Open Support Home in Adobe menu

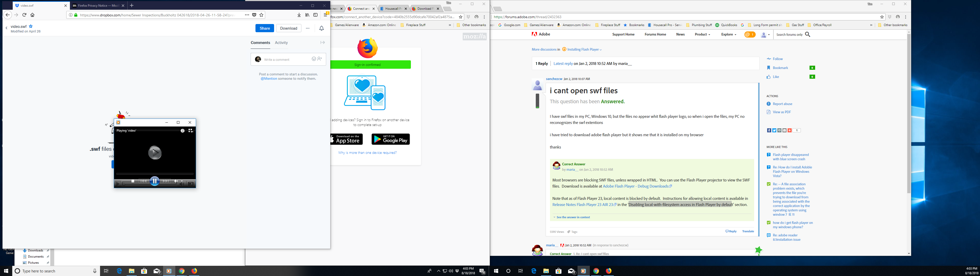[623, 34]
